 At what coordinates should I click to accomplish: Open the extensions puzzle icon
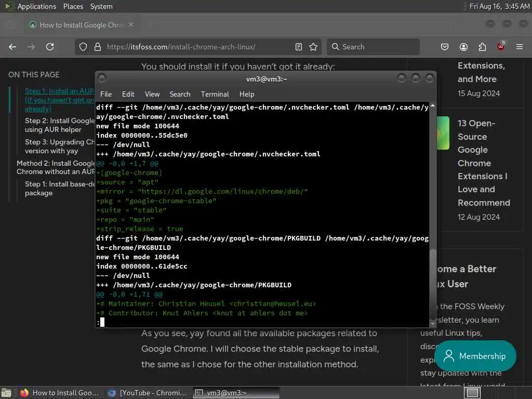[482, 47]
